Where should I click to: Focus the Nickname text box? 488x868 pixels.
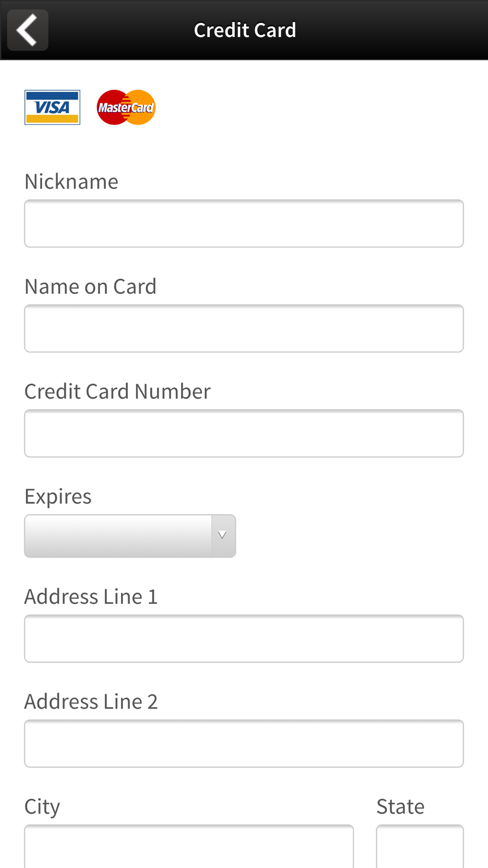coord(244,224)
